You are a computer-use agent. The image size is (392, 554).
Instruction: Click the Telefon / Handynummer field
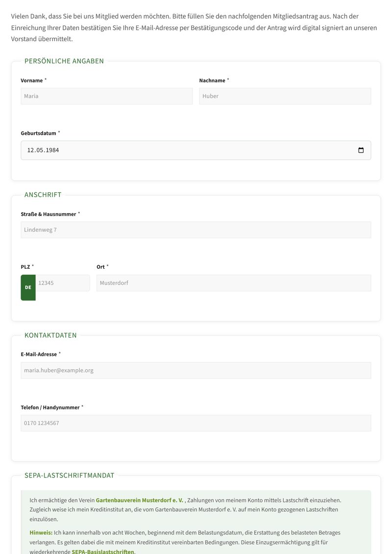pyautogui.click(x=196, y=423)
